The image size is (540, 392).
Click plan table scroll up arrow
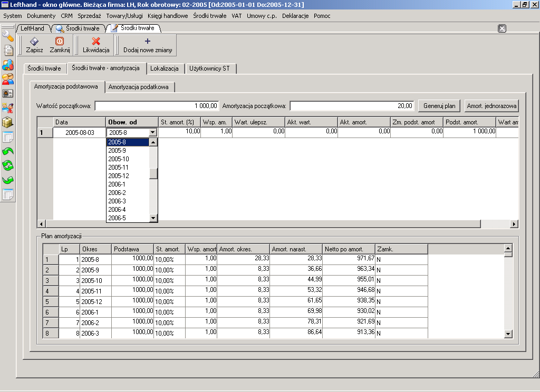click(508, 248)
